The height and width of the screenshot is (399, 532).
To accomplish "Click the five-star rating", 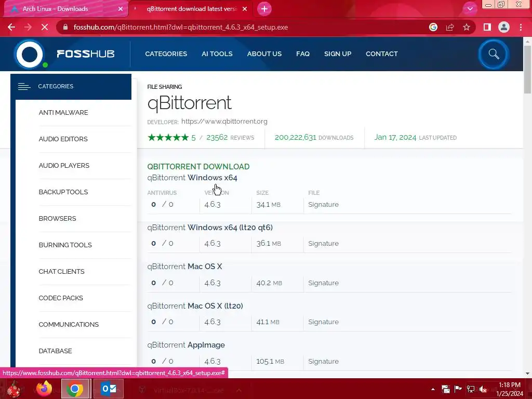I will [168, 137].
